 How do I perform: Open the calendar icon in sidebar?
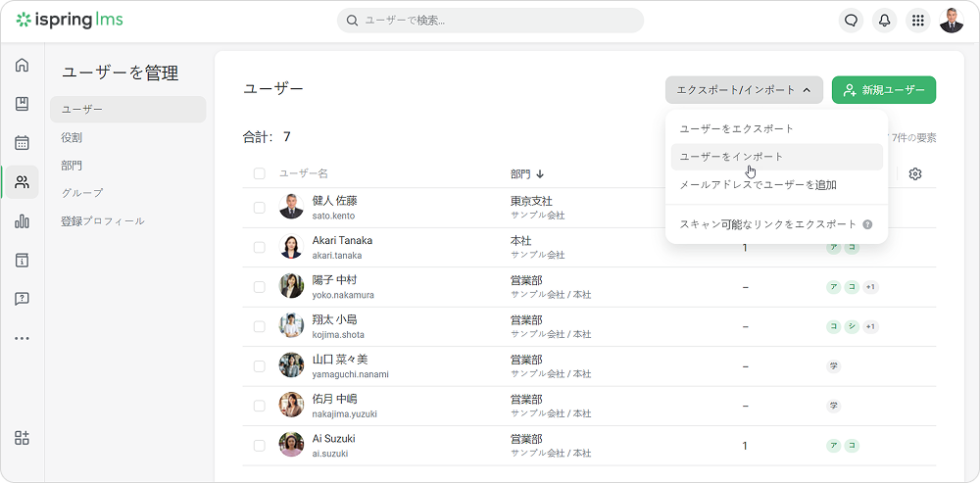[x=22, y=143]
